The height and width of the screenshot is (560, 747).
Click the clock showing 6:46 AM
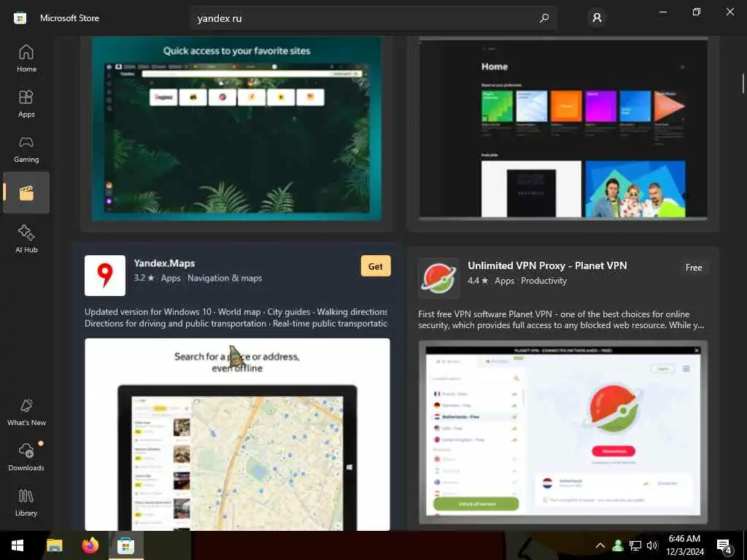coord(684,539)
